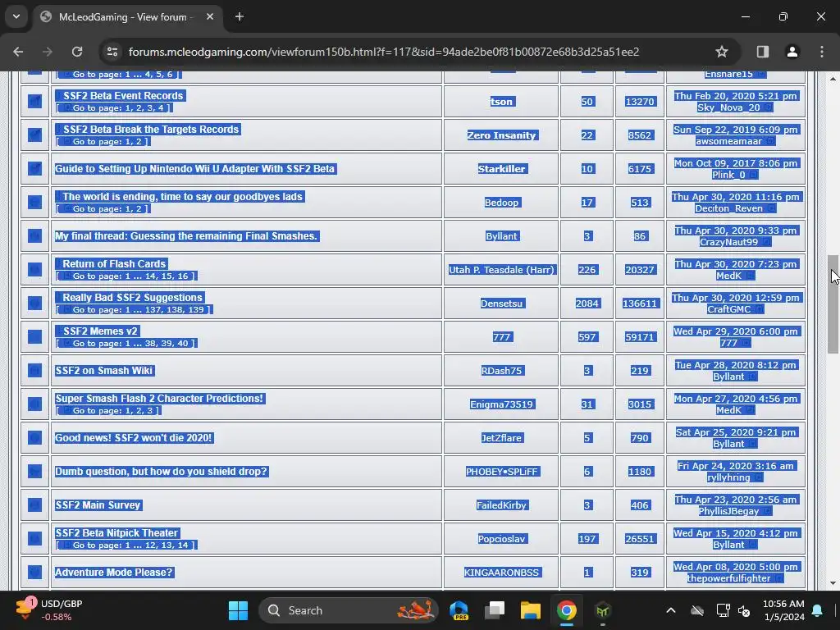Open latest post icon beside Plink_0
840x630 pixels.
click(753, 176)
